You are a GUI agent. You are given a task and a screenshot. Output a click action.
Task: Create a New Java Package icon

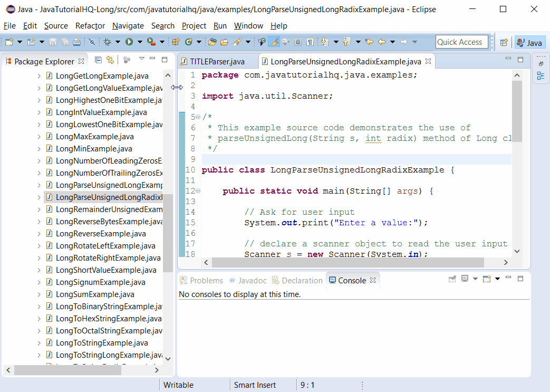[176, 42]
